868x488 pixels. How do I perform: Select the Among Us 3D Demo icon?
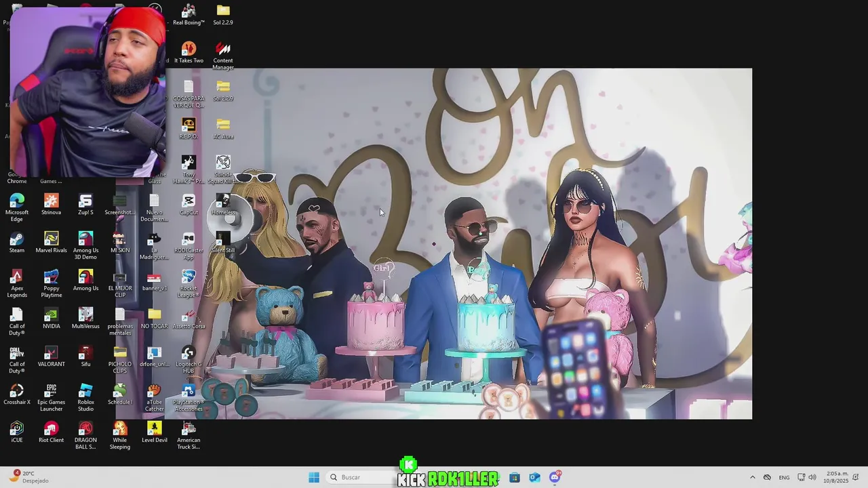(85, 245)
